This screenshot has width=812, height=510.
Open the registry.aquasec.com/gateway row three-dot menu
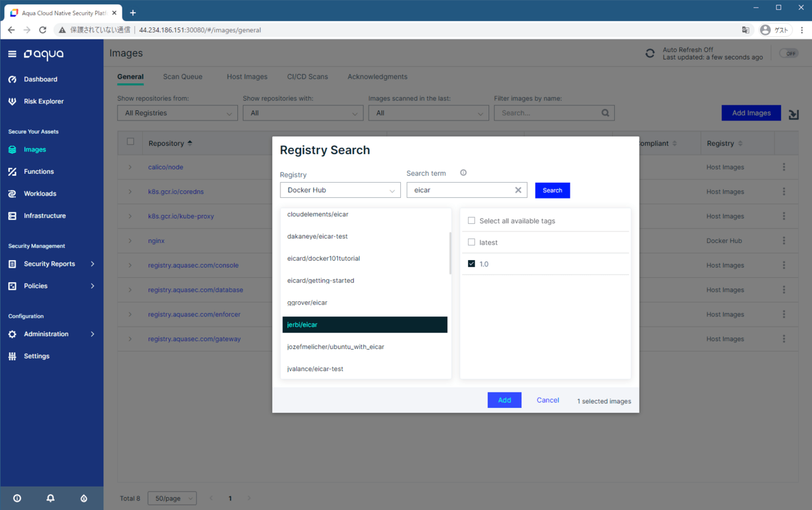[x=784, y=339]
